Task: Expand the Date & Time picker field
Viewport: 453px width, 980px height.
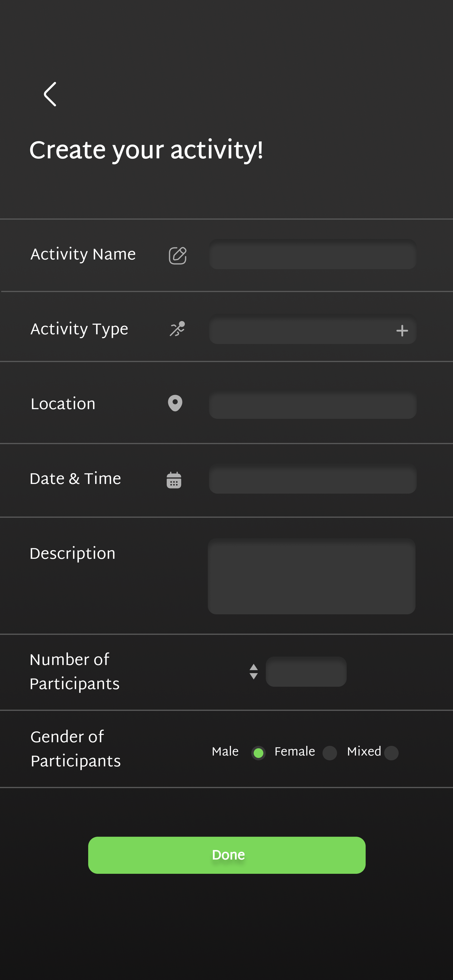Action: click(312, 480)
